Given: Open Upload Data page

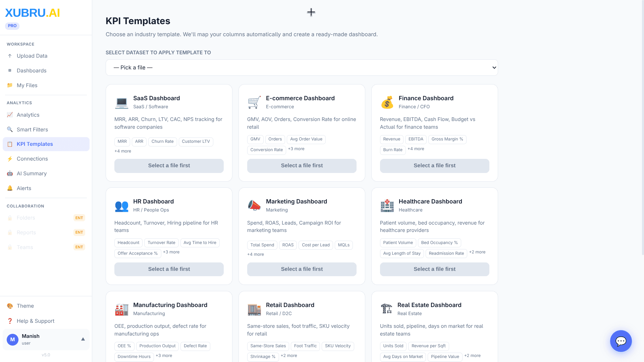Looking at the screenshot, I should pos(46,56).
